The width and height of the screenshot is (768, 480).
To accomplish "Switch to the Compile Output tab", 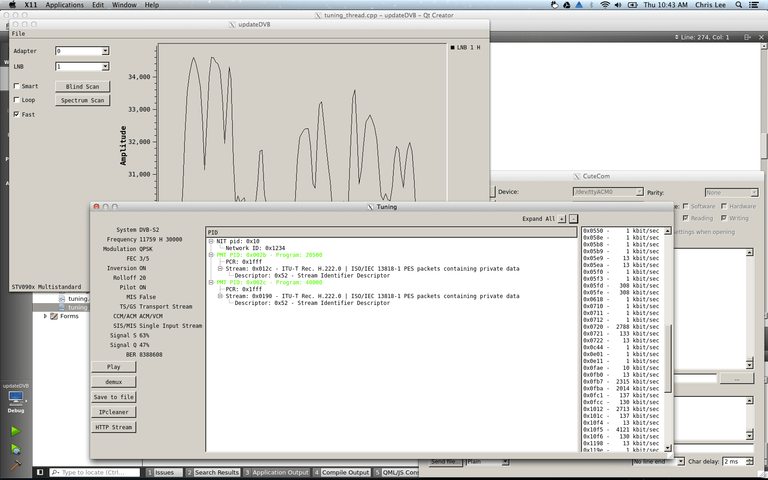I will click(x=341, y=472).
